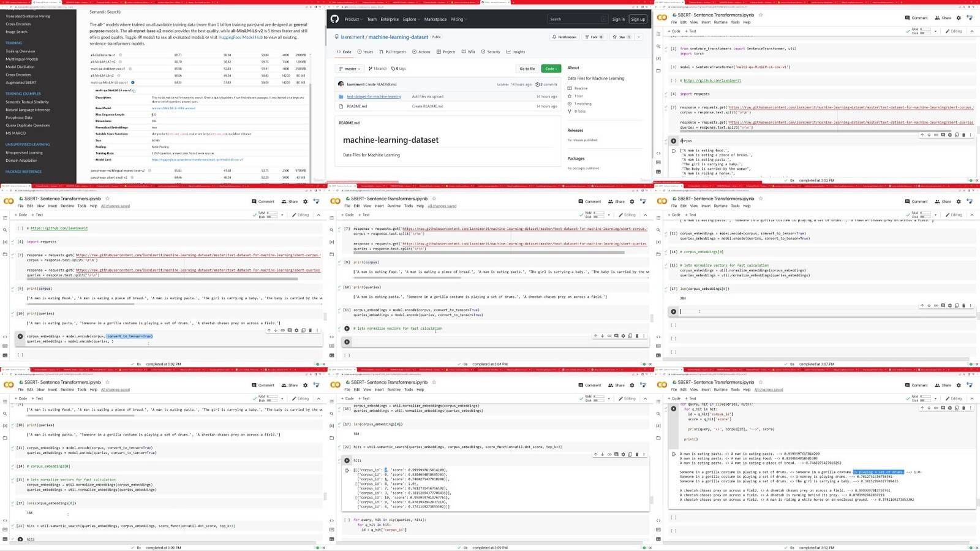
Task: Open the master branch selector dropdown
Action: (x=350, y=69)
